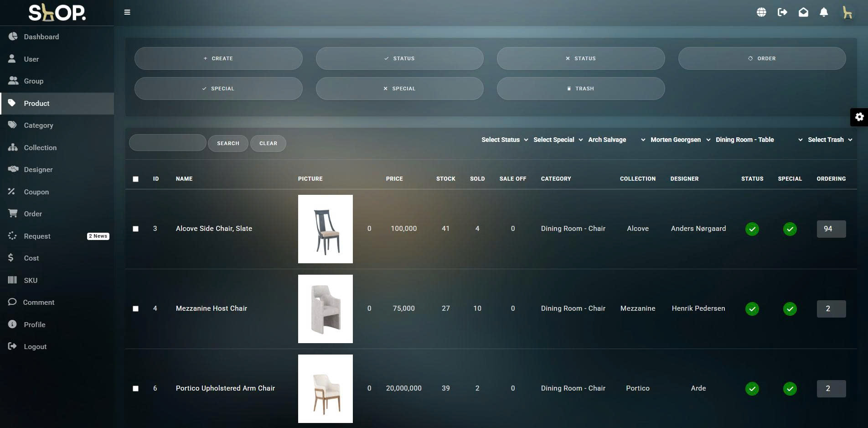Click the notification bell icon
Screen dimensions: 868x428
824,12
